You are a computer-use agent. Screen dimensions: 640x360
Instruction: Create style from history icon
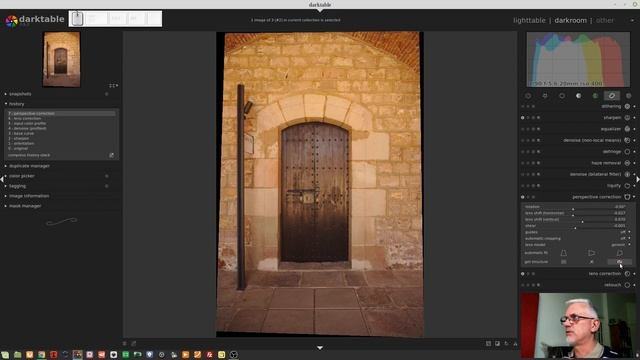[111, 156]
